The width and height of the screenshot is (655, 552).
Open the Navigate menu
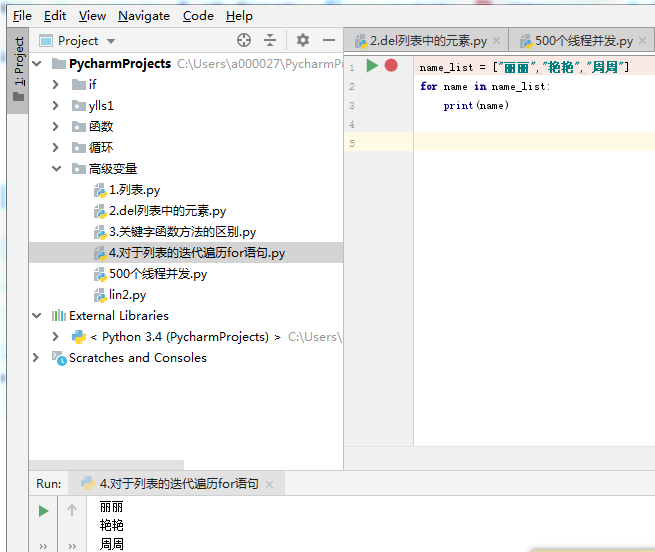pyautogui.click(x=144, y=16)
